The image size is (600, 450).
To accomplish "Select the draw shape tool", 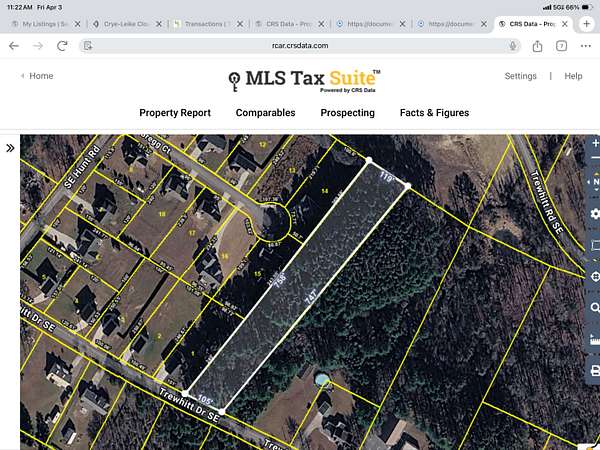I will pos(595,245).
